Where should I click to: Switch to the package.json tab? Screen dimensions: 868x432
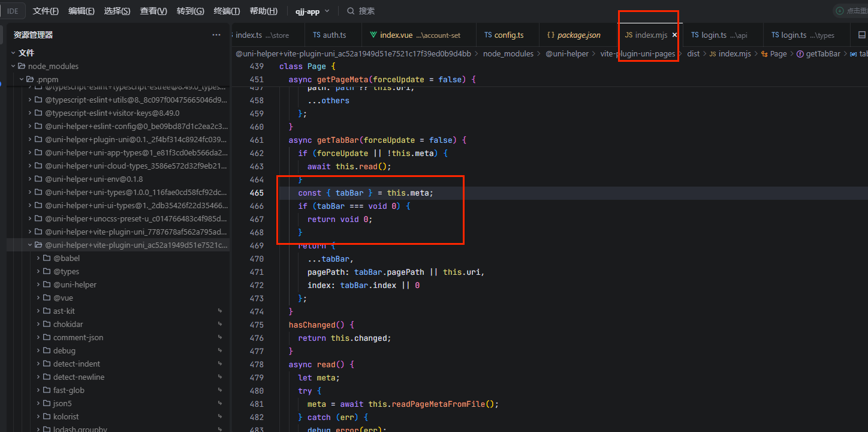click(x=578, y=35)
